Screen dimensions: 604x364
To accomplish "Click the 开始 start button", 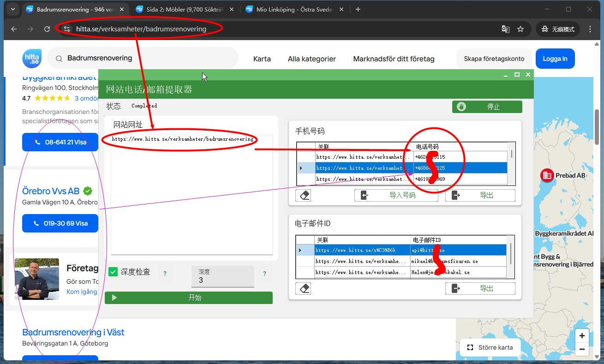I will 189,298.
